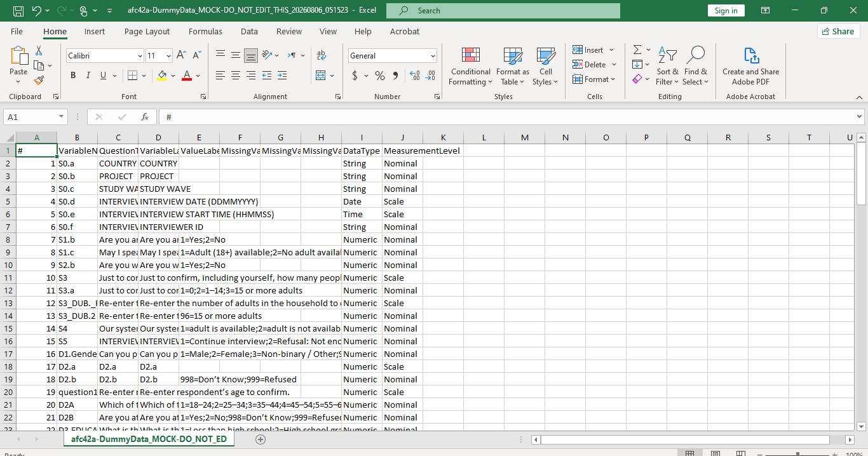This screenshot has width=868, height=456.
Task: Click the Find & Select magnifier
Action: pyautogui.click(x=696, y=67)
